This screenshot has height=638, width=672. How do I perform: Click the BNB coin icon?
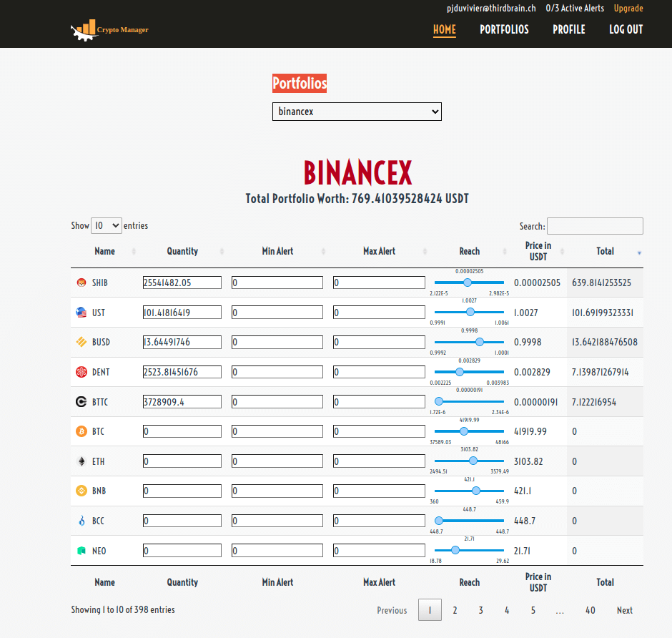[81, 491]
